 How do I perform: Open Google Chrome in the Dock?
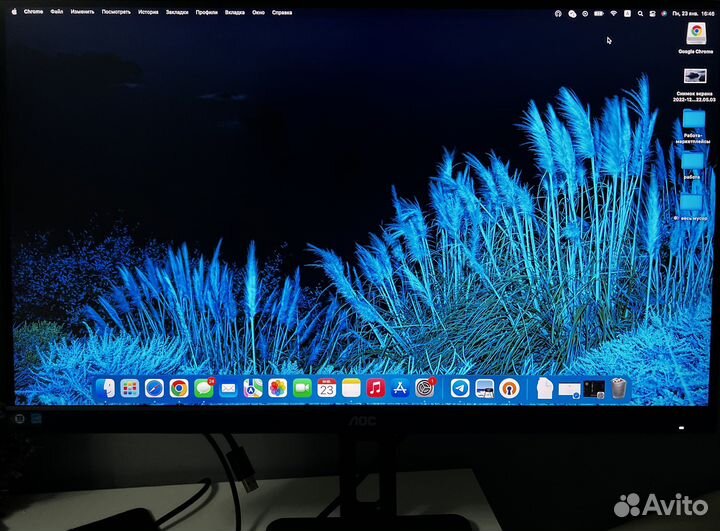point(179,389)
